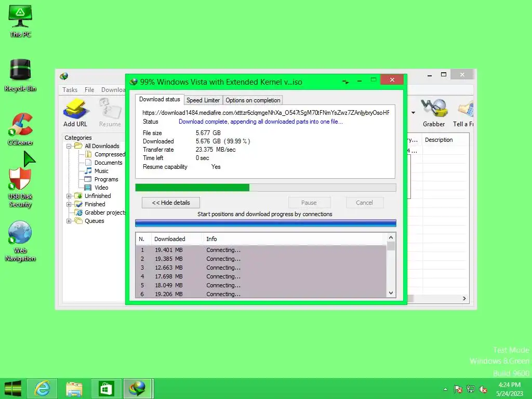This screenshot has width=532, height=399.
Task: Open This PC desktop icon
Action: click(x=20, y=21)
